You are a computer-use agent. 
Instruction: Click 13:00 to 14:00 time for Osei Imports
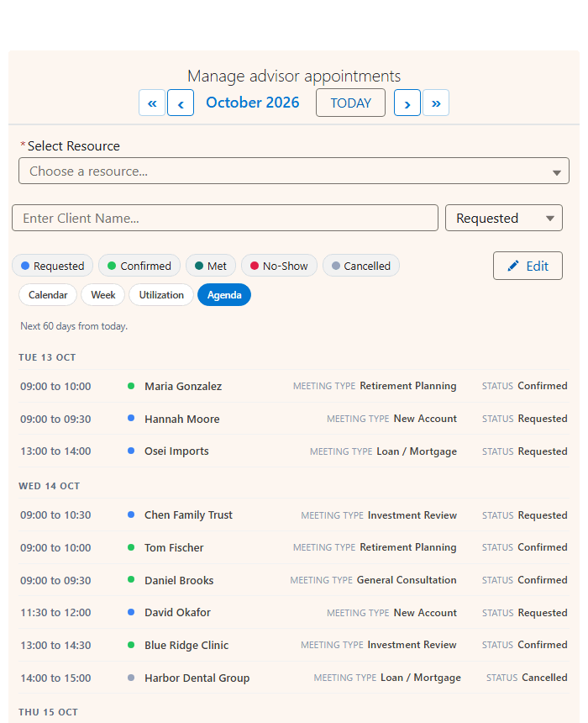pyautogui.click(x=55, y=451)
